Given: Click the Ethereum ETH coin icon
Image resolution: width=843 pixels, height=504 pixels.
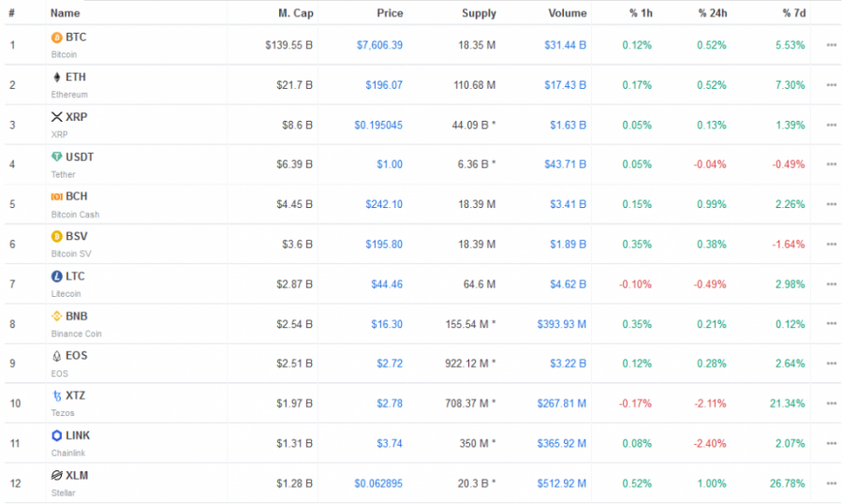Looking at the screenshot, I should click(56, 77).
